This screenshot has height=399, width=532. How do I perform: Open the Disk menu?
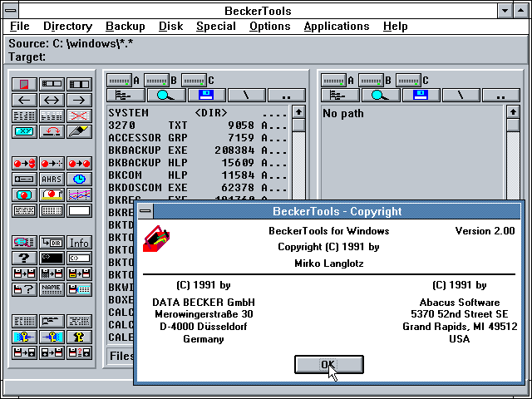tap(171, 27)
